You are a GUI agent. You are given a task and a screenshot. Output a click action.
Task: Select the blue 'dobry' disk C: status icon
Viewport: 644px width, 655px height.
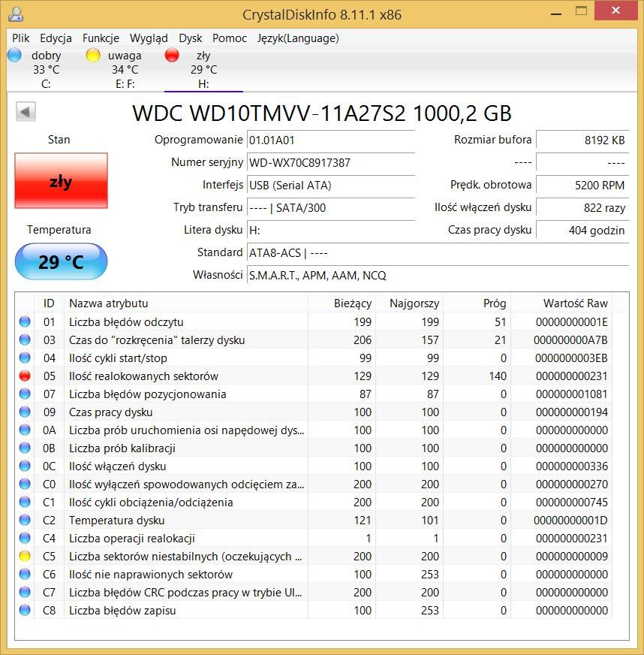pyautogui.click(x=14, y=55)
